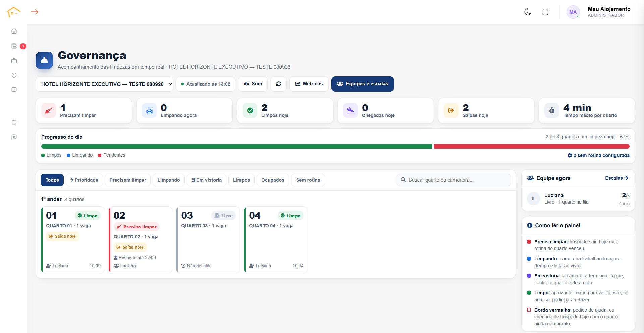Open room 02 Precisa limpar card
Viewport: 644px width, 333px height.
[141, 240]
